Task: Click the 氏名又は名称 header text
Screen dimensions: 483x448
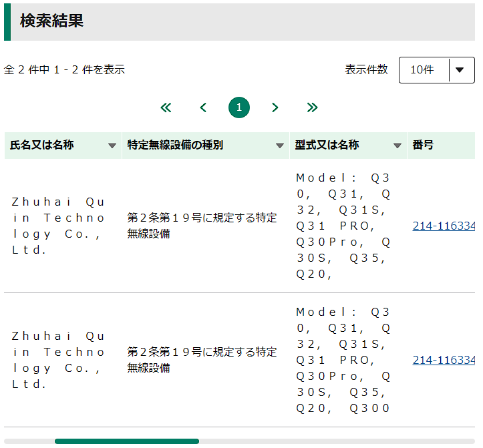Action: pyautogui.click(x=42, y=145)
